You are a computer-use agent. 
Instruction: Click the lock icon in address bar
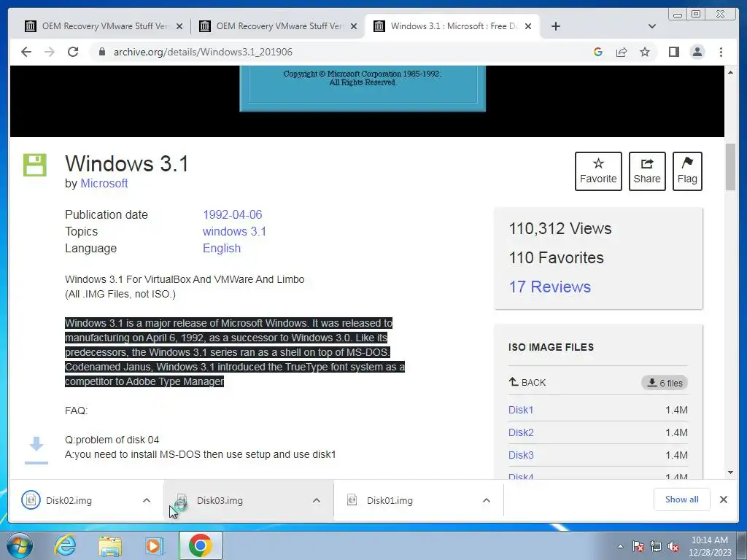[101, 52]
